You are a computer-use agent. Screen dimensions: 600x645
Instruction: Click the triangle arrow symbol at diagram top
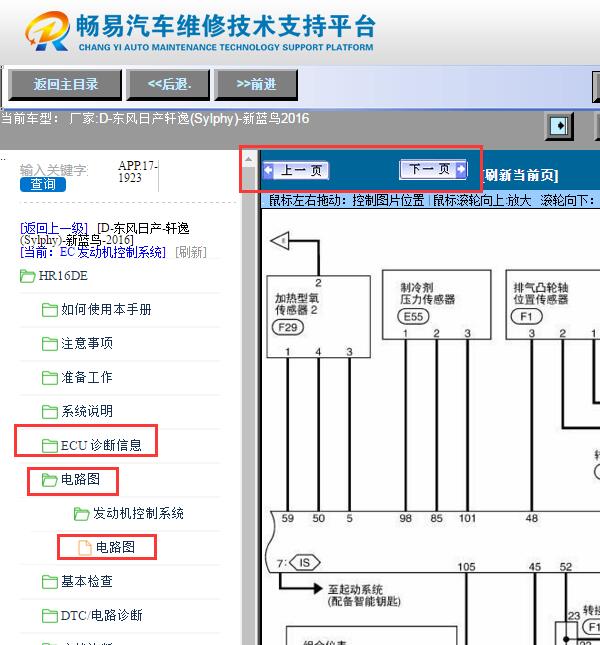[x=280, y=241]
